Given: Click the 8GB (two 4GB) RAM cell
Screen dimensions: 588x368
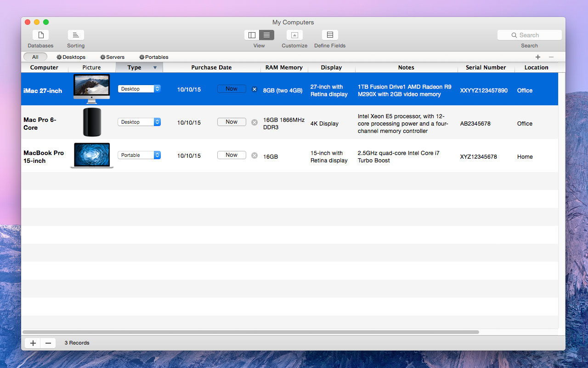Looking at the screenshot, I should click(283, 91).
